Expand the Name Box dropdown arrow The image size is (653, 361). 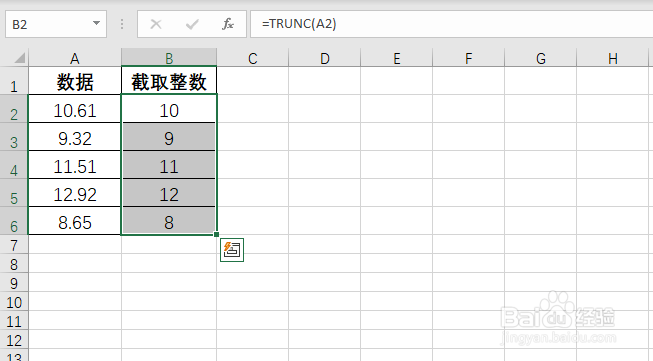pos(96,23)
